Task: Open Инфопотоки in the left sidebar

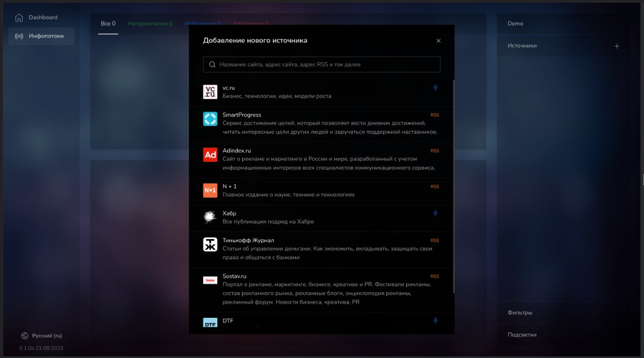Action: 46,36
